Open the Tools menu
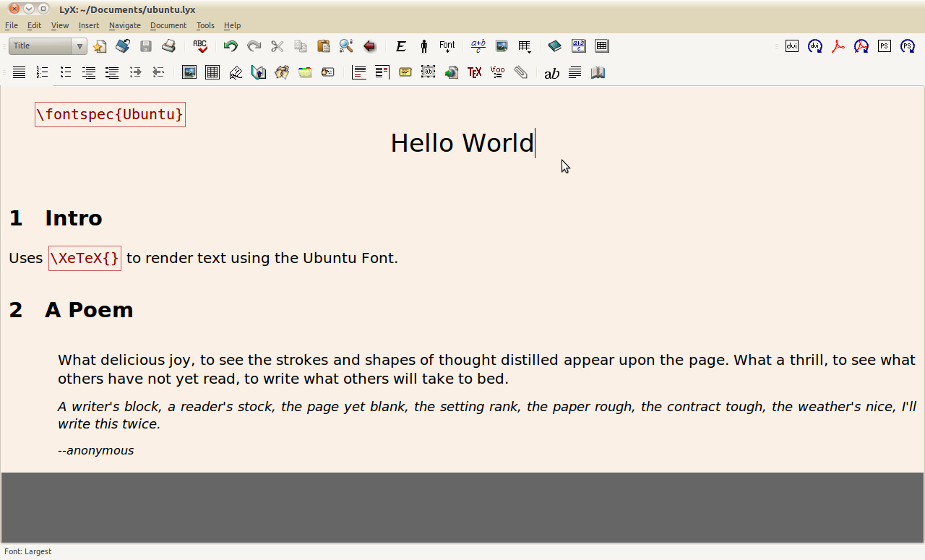This screenshot has width=925, height=560. 205,25
